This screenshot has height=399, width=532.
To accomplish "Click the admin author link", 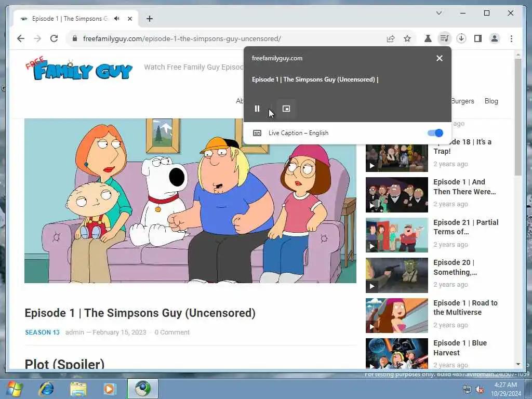I will point(75,332).
